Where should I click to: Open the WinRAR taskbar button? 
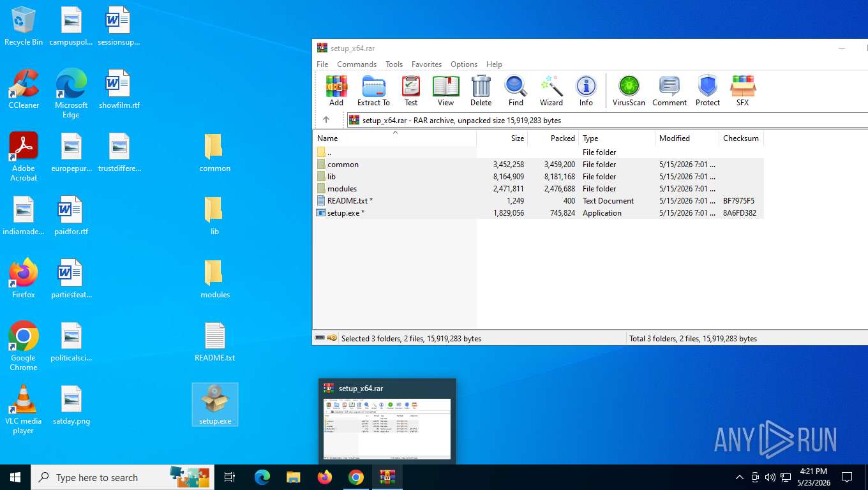[387, 477]
